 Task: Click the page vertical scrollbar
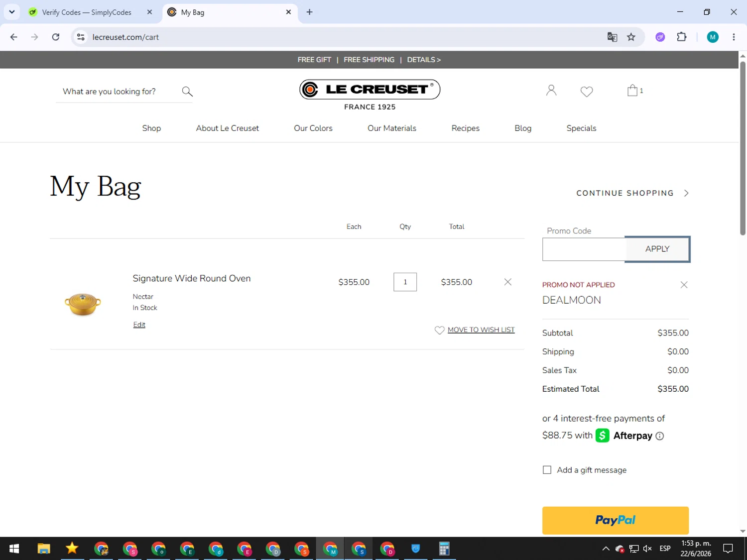point(743,148)
